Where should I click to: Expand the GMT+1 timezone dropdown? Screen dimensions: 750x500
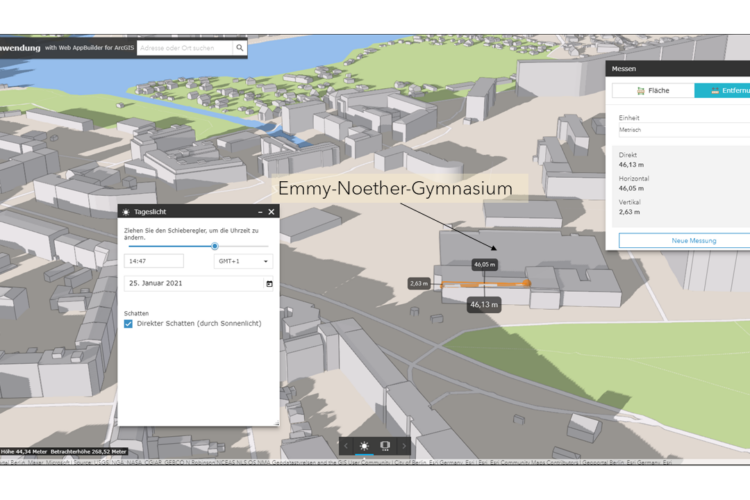coord(243,261)
